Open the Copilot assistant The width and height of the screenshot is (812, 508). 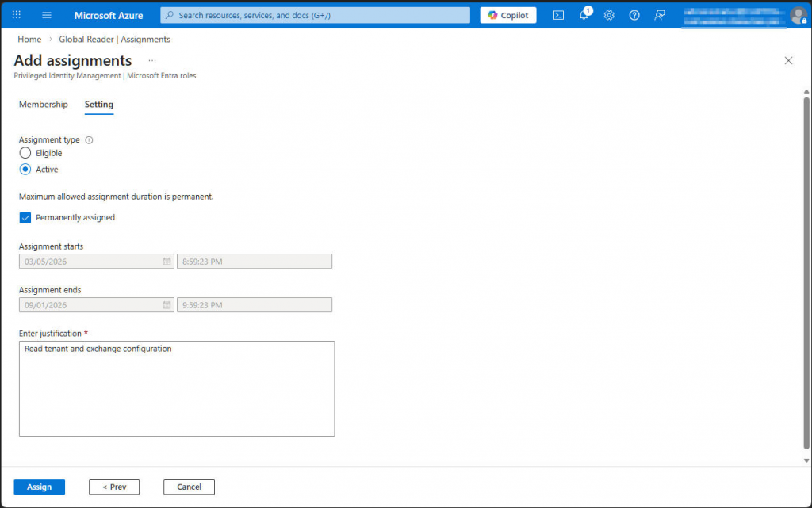point(507,14)
